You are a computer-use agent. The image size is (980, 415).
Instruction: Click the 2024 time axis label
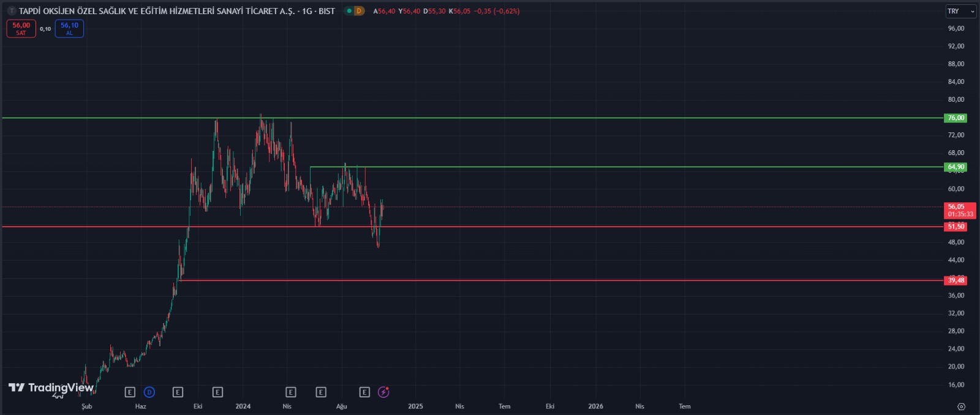(243, 406)
